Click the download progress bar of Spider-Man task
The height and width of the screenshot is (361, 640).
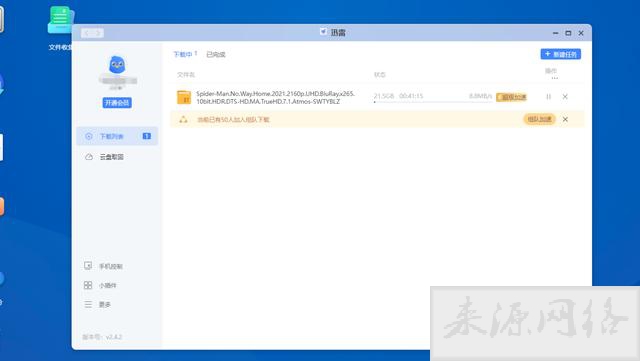433,102
